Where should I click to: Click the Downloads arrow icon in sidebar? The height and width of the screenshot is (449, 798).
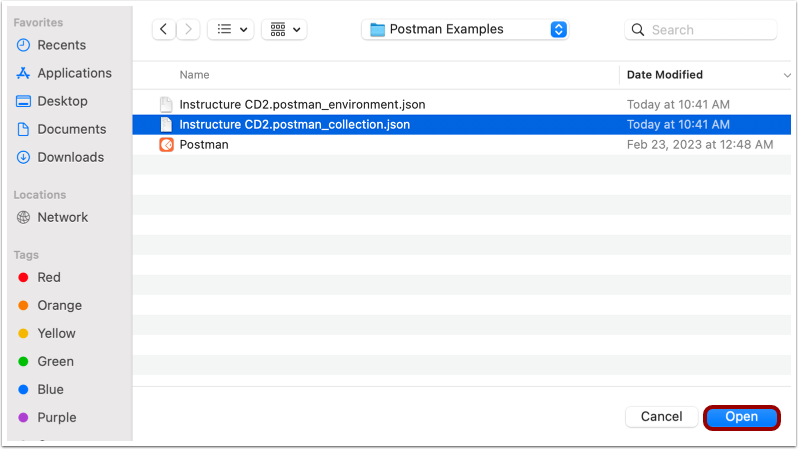coord(23,157)
